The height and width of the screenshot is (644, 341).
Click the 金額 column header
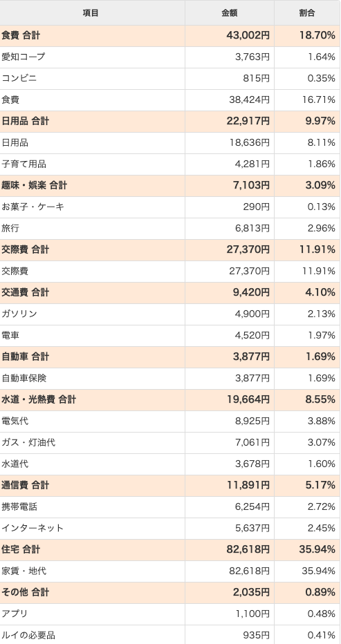(x=230, y=12)
